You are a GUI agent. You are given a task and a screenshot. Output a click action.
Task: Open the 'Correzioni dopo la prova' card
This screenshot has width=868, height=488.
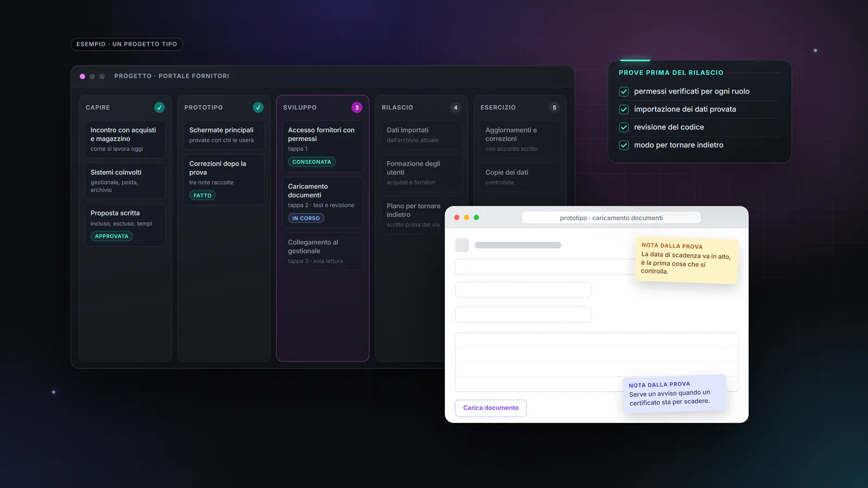224,180
